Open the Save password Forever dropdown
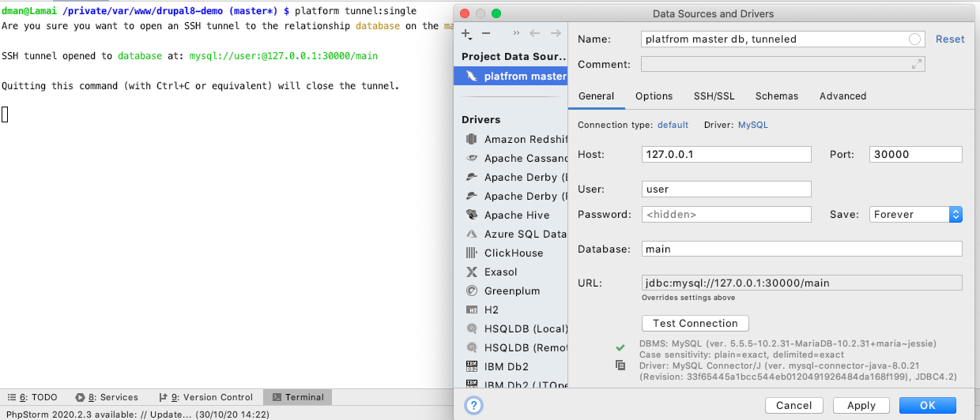Image resolution: width=980 pixels, height=420 pixels. coord(916,214)
